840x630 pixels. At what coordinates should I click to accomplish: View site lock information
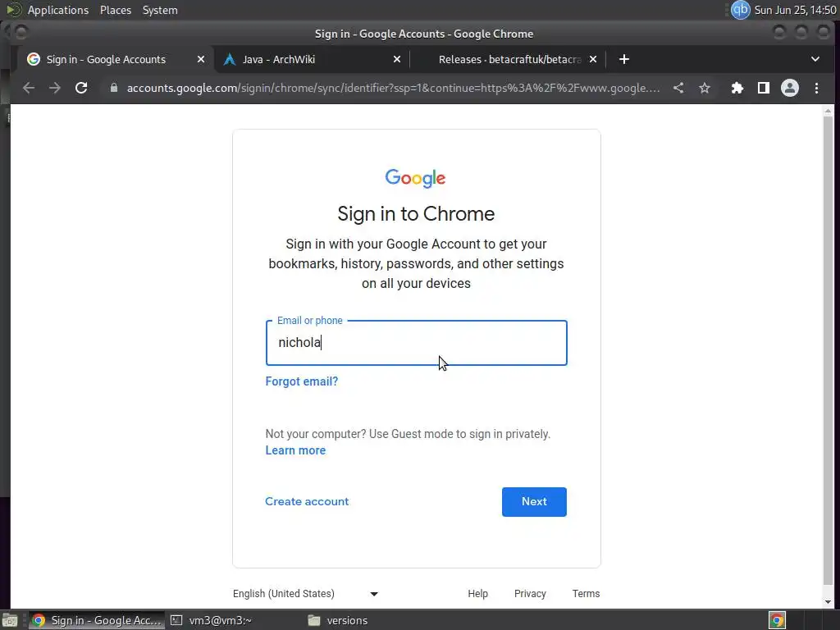click(x=113, y=88)
